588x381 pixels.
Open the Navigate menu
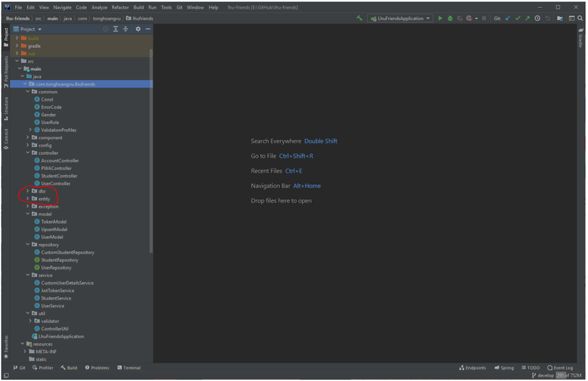[x=62, y=7]
